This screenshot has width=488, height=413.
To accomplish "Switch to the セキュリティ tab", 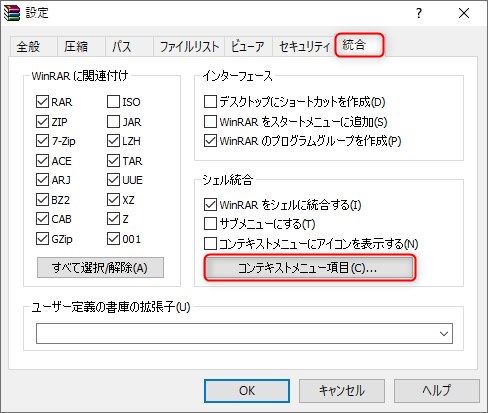I will [x=305, y=46].
